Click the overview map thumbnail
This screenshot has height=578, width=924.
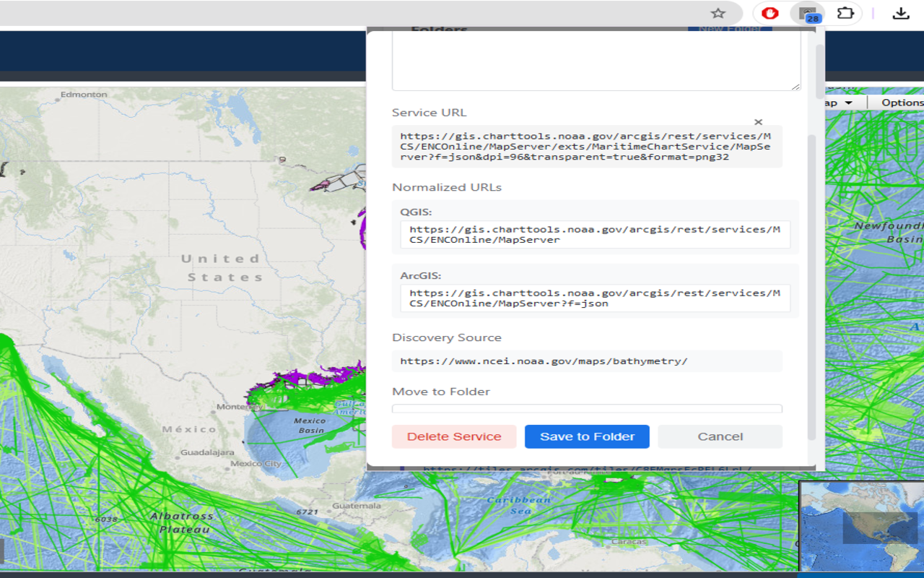point(862,527)
